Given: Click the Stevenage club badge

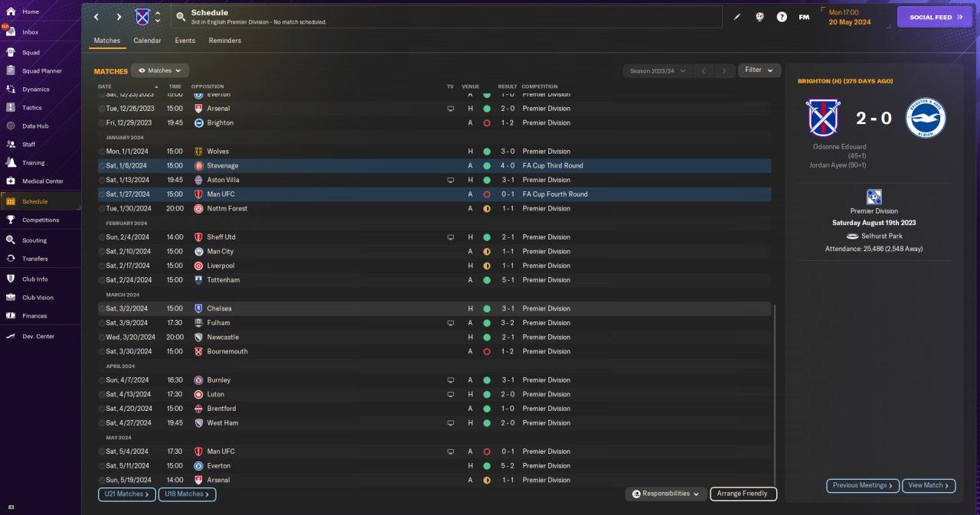Looking at the screenshot, I should click(x=199, y=165).
